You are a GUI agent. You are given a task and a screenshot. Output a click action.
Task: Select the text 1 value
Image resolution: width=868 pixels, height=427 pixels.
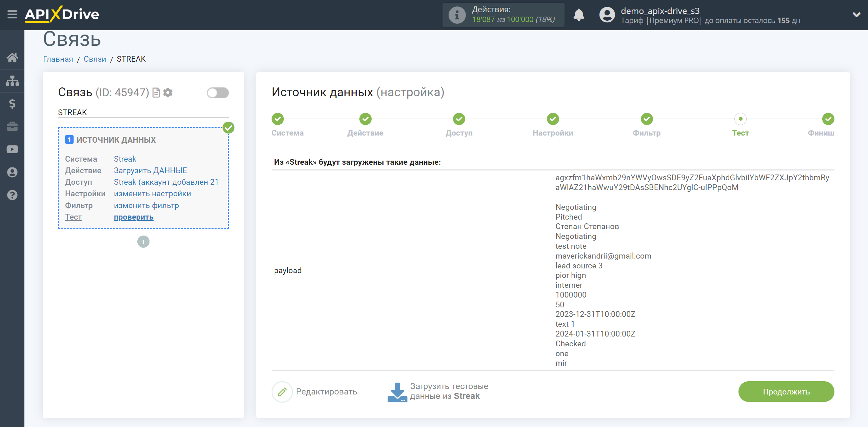565,324
